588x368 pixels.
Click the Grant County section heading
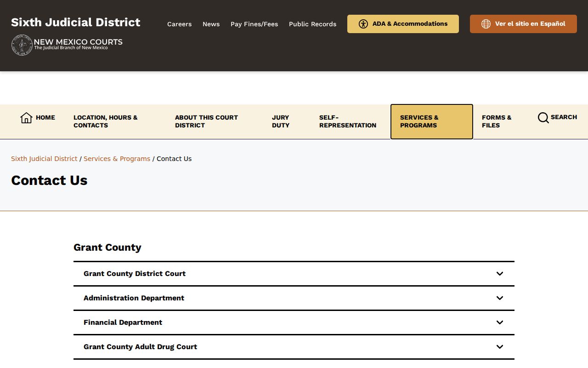pos(107,247)
